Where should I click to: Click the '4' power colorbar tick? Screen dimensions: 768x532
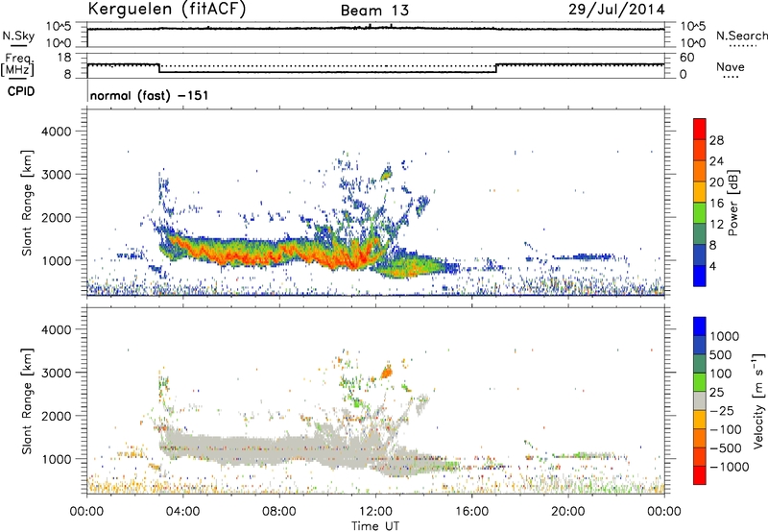pyautogui.click(x=713, y=266)
